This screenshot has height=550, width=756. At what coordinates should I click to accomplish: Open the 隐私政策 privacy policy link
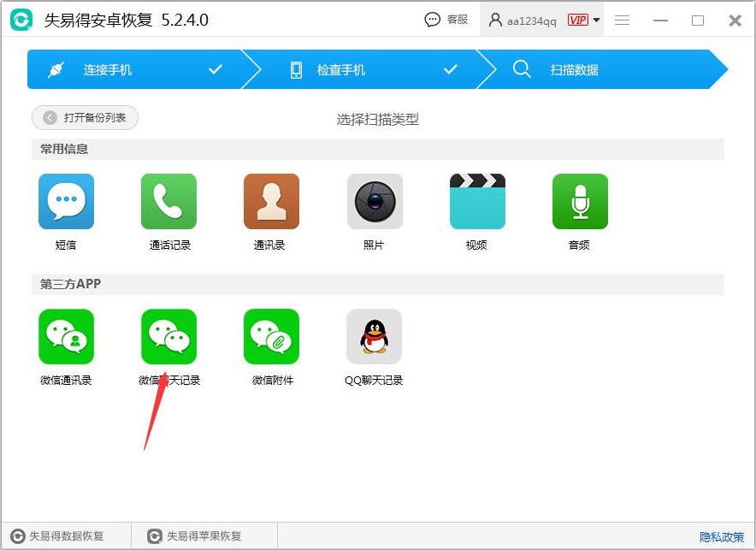pos(722,536)
